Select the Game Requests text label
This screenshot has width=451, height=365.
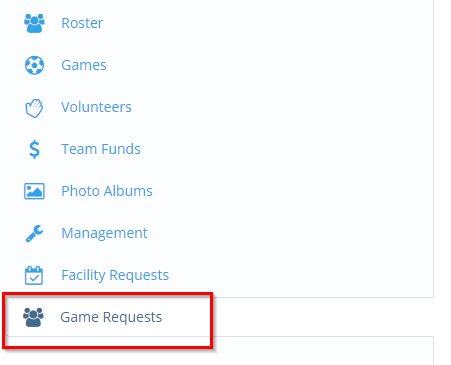pyautogui.click(x=111, y=317)
